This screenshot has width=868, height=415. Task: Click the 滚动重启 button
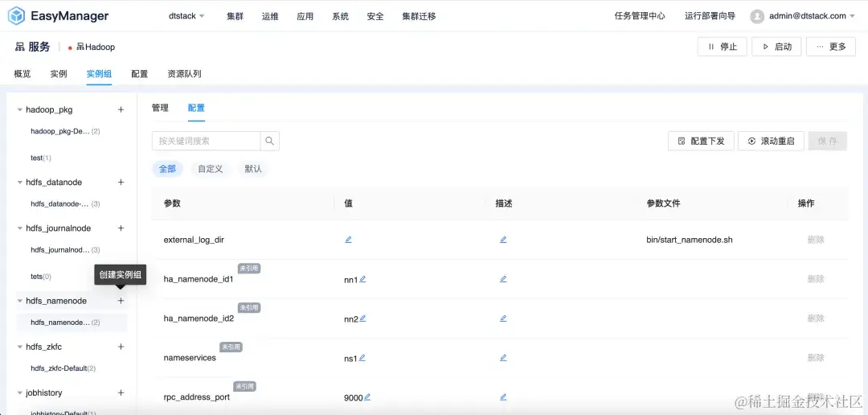[x=772, y=142]
